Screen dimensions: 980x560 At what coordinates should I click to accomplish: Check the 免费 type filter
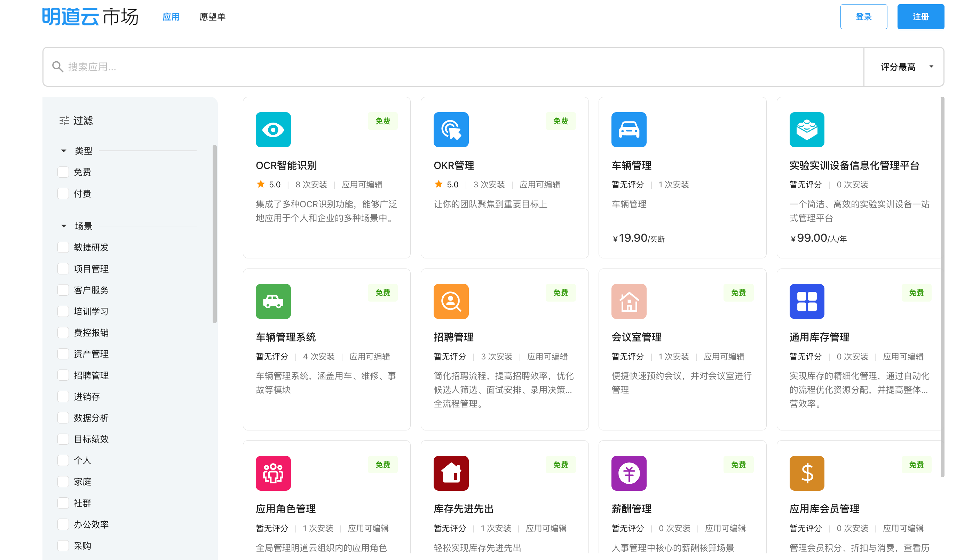(x=63, y=172)
